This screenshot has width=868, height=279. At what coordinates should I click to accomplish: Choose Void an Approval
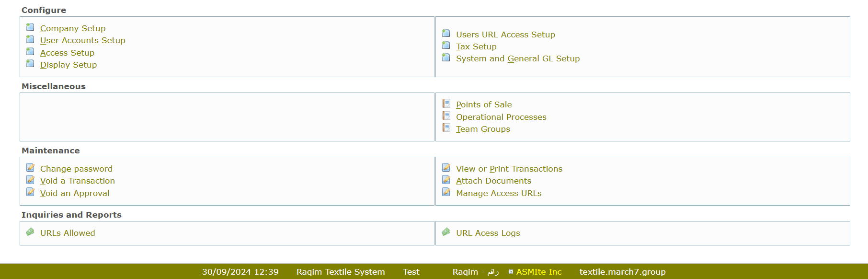(x=74, y=193)
